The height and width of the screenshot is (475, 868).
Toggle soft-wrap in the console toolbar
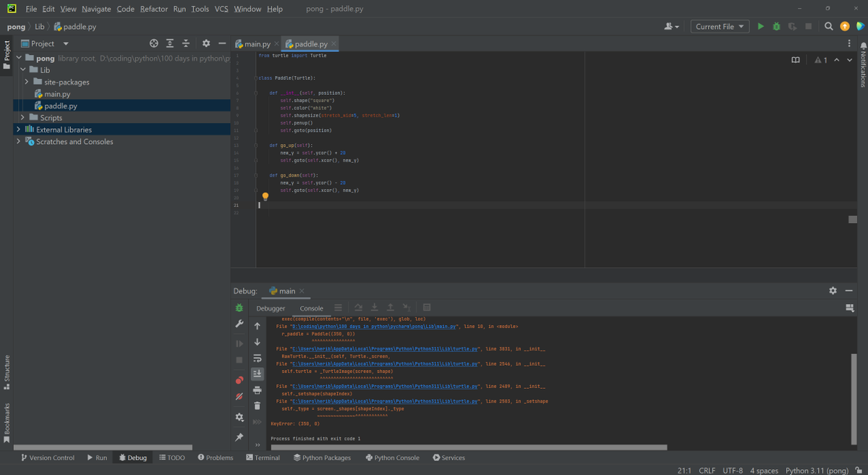[x=257, y=358]
